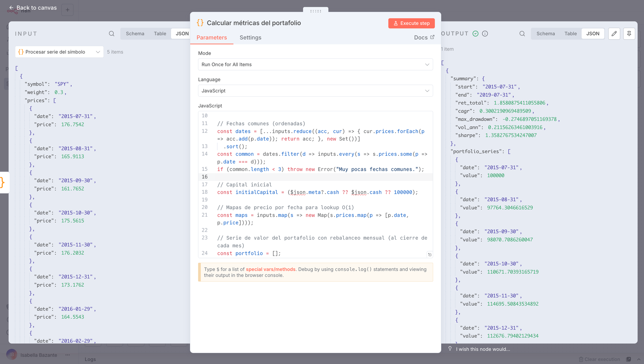Click the search icon in INPUT panel

pyautogui.click(x=111, y=34)
